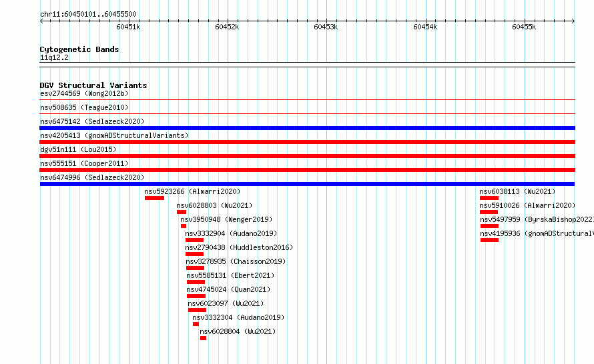Click nsv5585131 (Ebert2021) label
Screen dimensions: 594x364
coord(230,275)
